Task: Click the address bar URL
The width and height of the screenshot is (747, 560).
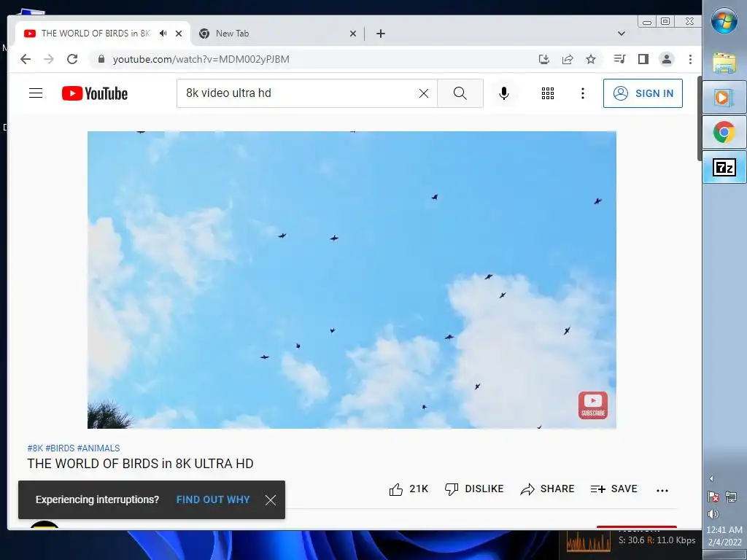Action: (201, 59)
